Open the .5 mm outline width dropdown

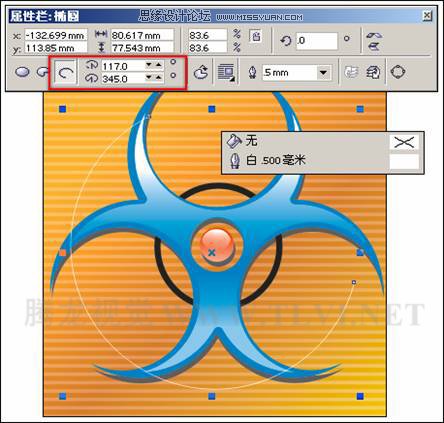click(x=323, y=72)
